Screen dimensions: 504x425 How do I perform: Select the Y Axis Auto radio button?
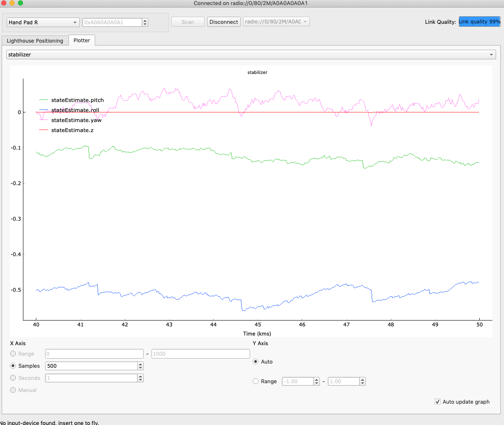pos(256,361)
